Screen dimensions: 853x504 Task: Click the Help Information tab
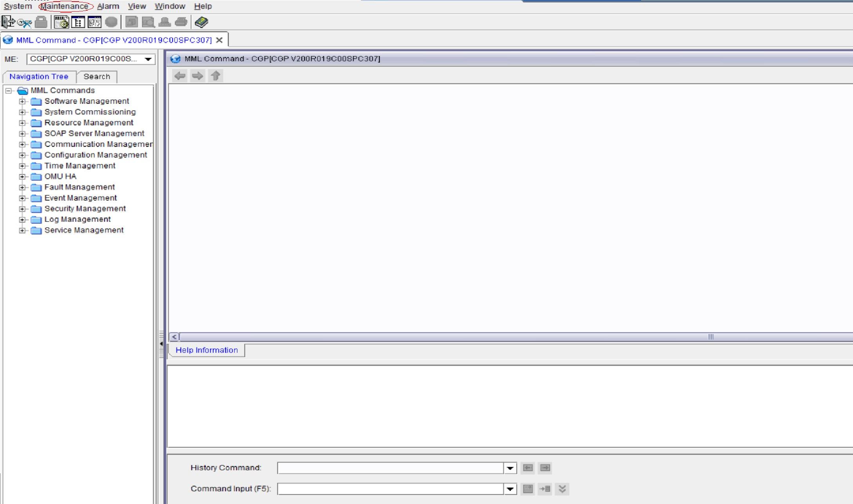[x=206, y=350]
